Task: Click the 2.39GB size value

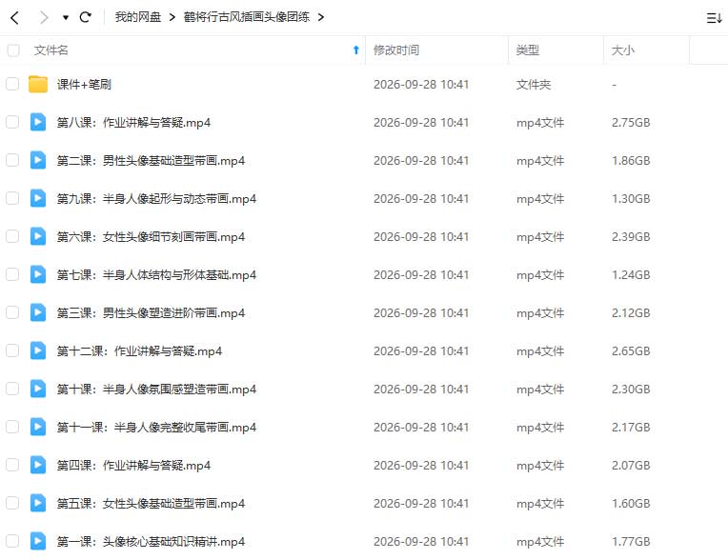Action: [x=631, y=236]
